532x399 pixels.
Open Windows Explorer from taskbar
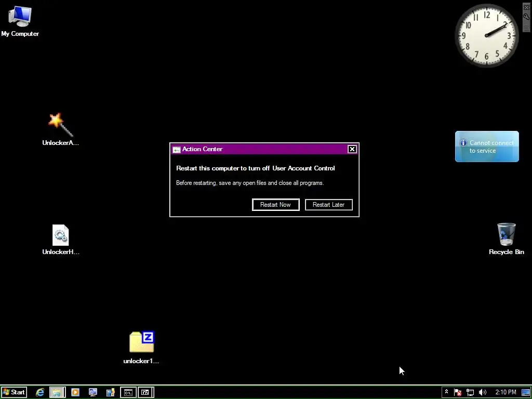[57, 392]
